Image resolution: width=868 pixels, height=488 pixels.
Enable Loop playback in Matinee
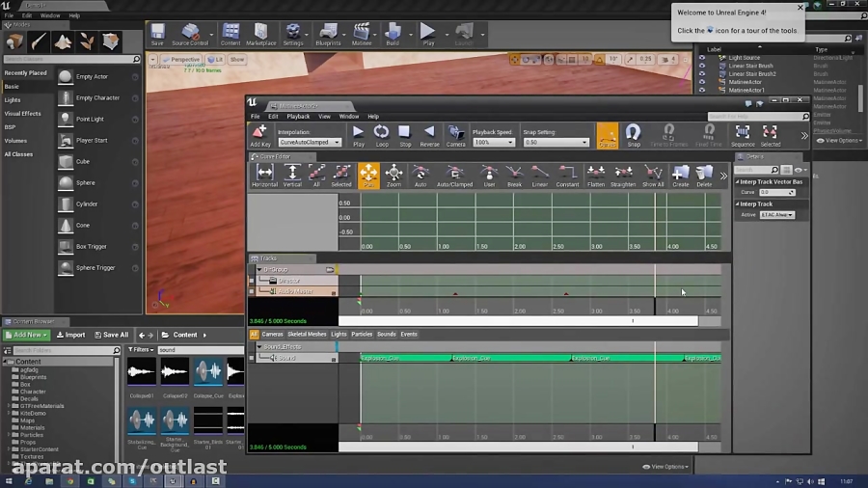coord(381,136)
